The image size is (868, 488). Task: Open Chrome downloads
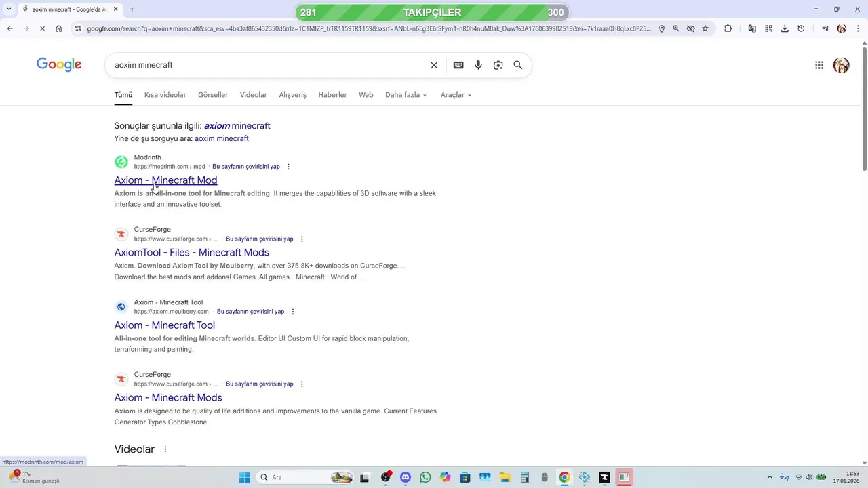click(785, 28)
